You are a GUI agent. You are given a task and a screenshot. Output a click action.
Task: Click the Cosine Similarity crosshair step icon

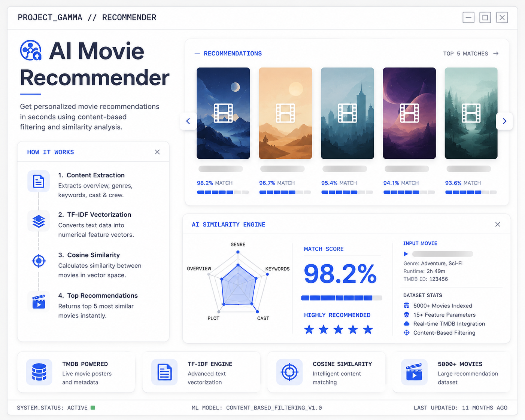39,261
